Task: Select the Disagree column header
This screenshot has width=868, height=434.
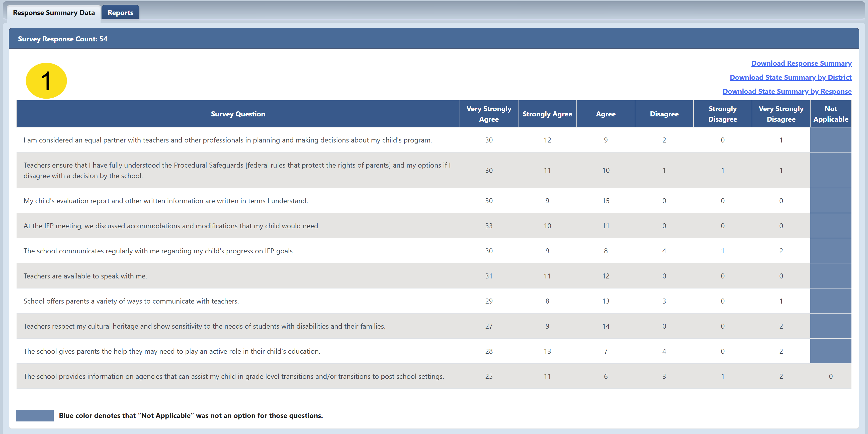Action: (x=664, y=114)
